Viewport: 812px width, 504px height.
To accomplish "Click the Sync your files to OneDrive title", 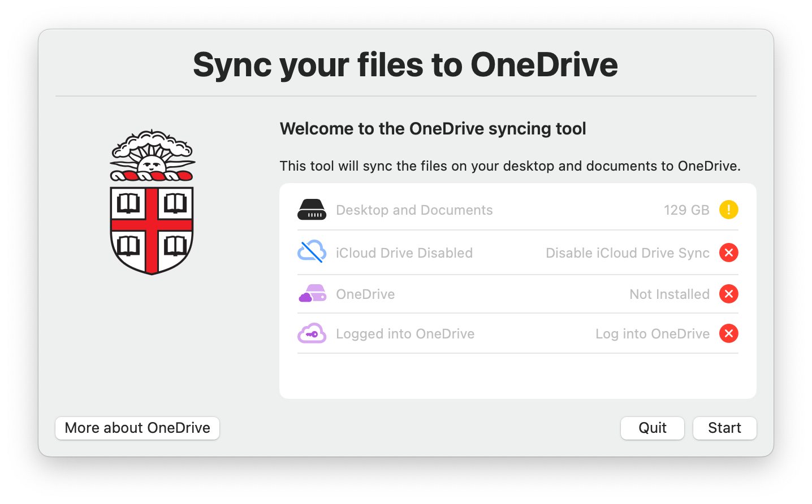I will pyautogui.click(x=406, y=65).
